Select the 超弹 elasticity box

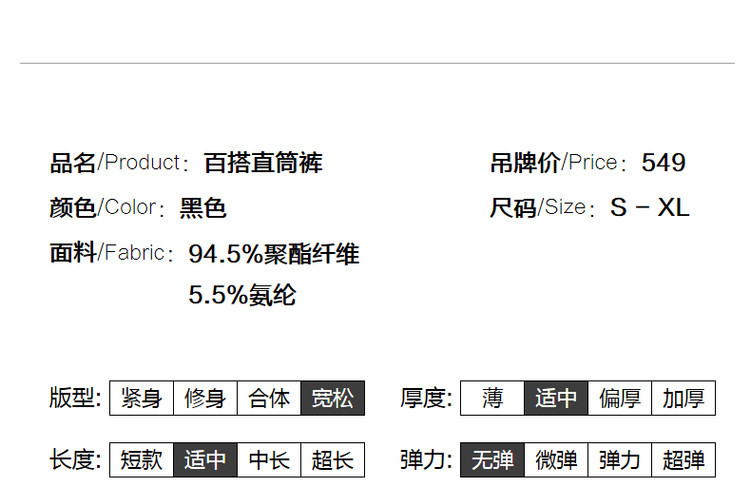coord(684,460)
